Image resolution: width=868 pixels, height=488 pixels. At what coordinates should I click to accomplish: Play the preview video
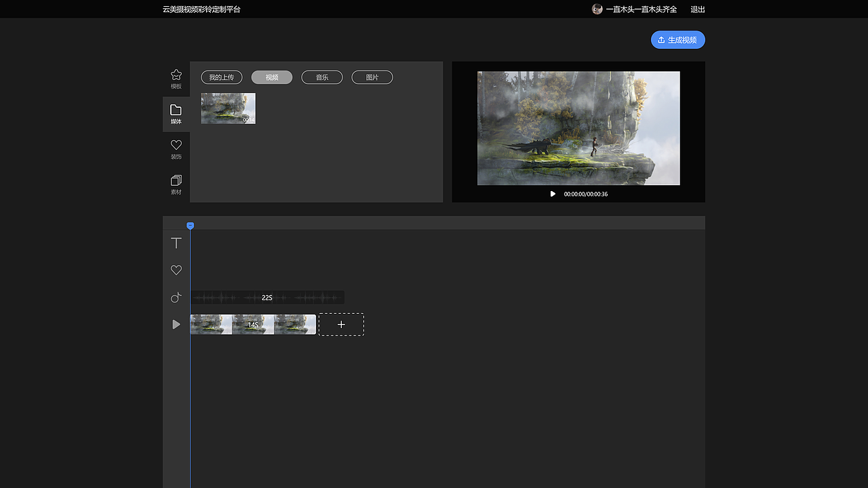(x=553, y=194)
